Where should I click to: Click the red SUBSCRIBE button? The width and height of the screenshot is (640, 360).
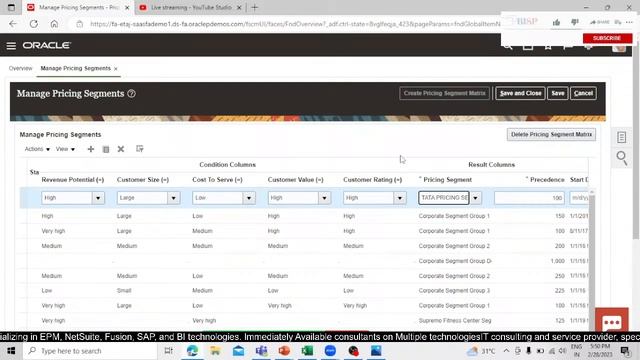(607, 38)
